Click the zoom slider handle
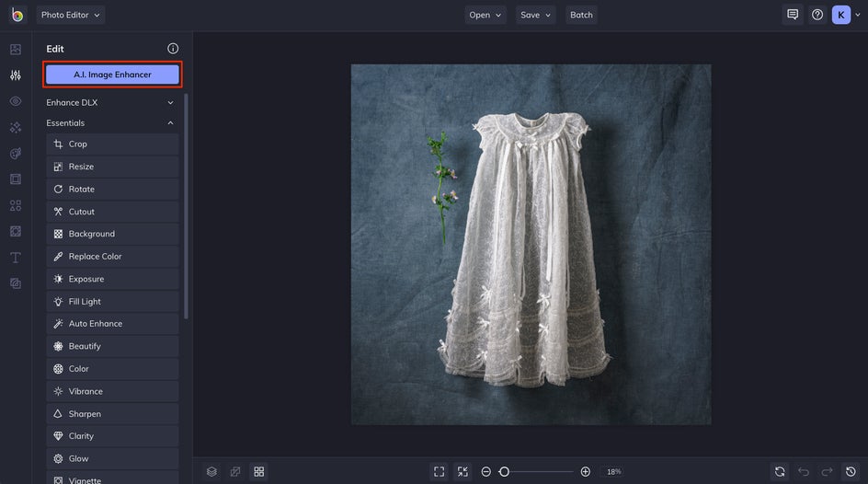The width and height of the screenshot is (868, 484). point(504,472)
